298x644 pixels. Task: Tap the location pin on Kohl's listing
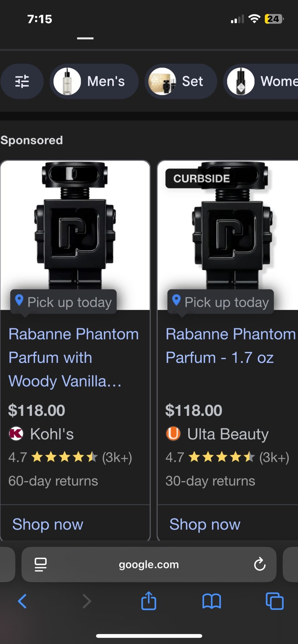pyautogui.click(x=19, y=301)
